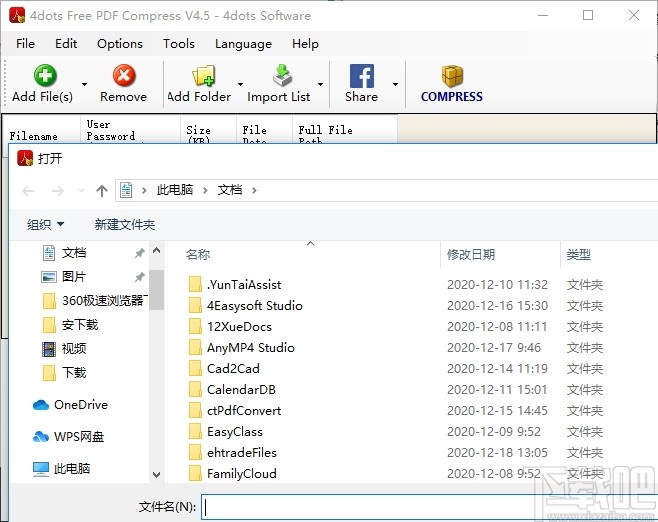Select 下载 folder in sidebar
Viewport: 658px width, 522px height.
65,373
